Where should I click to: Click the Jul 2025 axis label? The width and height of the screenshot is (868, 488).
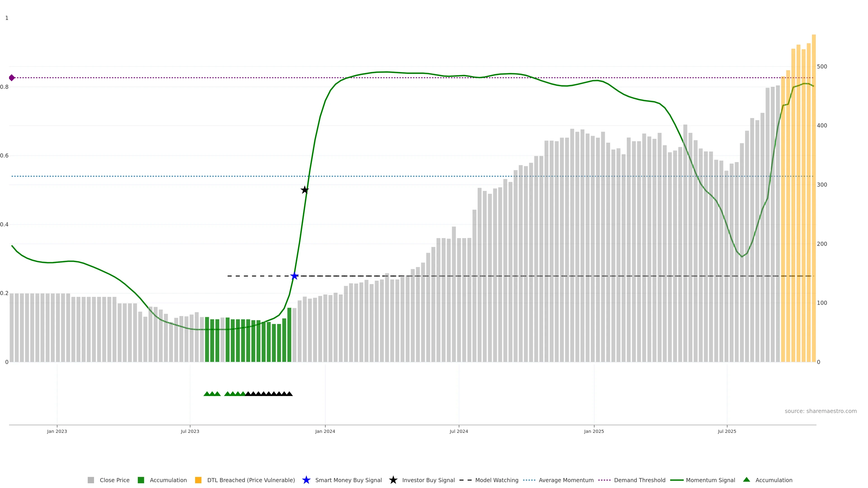coord(727,432)
